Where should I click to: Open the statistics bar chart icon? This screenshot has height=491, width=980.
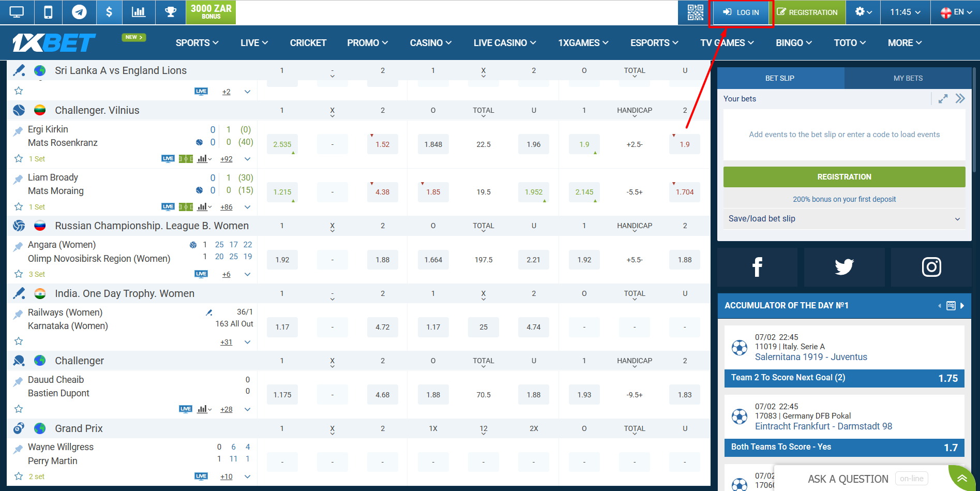pyautogui.click(x=139, y=12)
